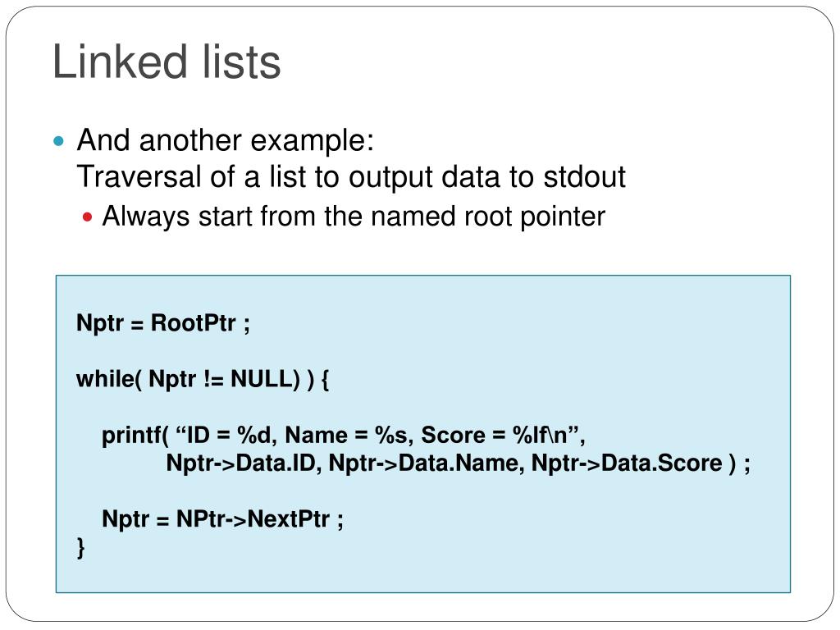Click the 'Nptr = NPtr->NextPtr ;' line
840x630 pixels.
click(223, 519)
